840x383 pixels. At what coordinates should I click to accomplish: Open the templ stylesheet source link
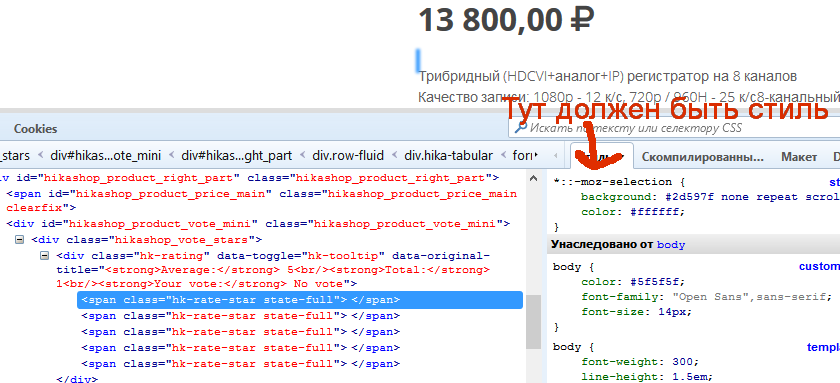pos(823,348)
